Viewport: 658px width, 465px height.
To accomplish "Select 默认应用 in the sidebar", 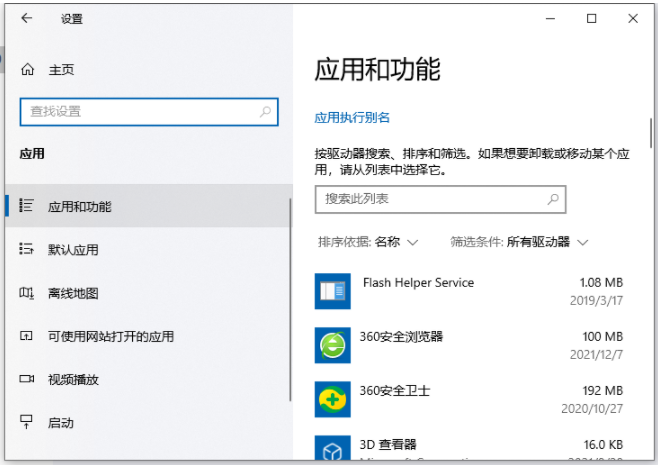I will pos(73,250).
